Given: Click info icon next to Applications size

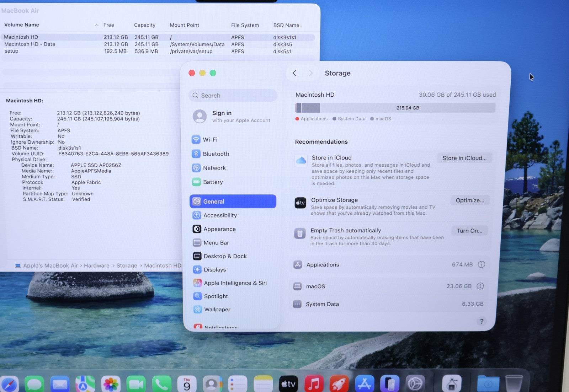Looking at the screenshot, I should (481, 264).
